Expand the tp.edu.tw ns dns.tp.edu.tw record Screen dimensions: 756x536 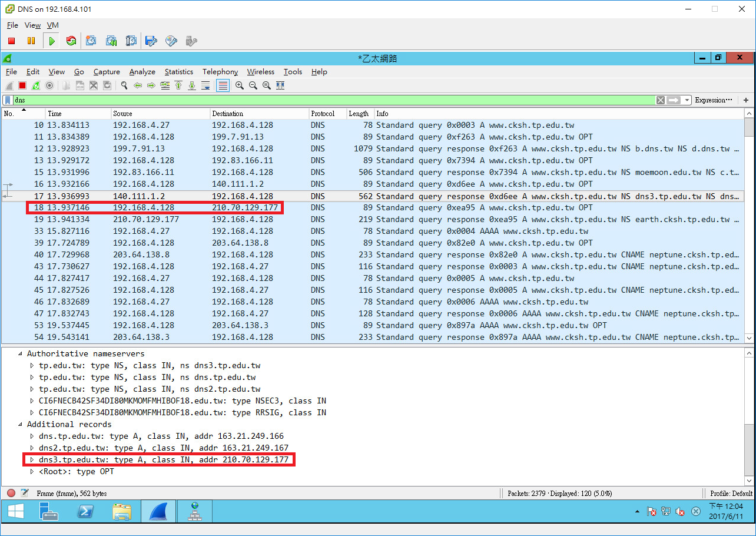pyautogui.click(x=32, y=377)
